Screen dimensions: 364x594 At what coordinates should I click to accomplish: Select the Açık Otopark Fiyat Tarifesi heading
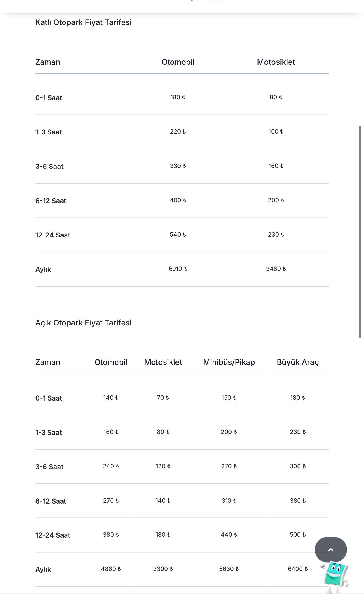pos(83,323)
